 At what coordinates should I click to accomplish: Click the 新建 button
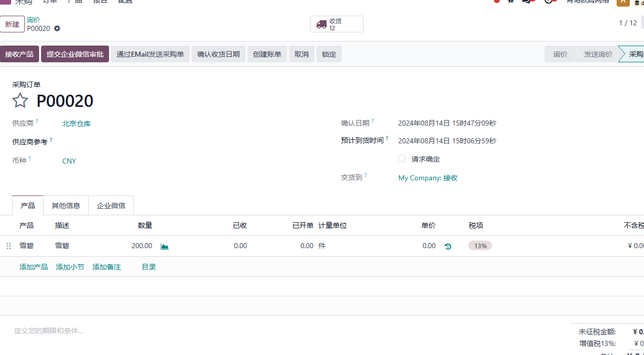pos(12,24)
